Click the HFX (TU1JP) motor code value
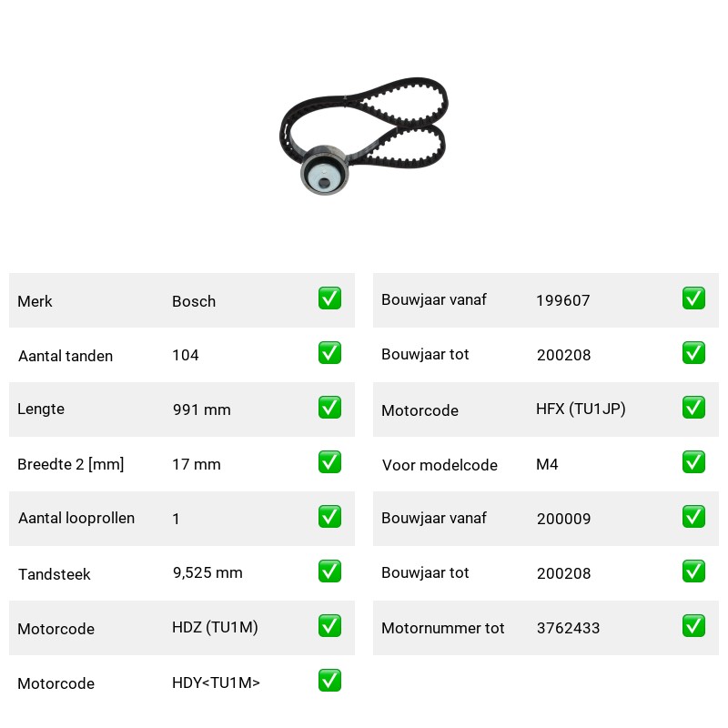This screenshot has height=728, width=728. [581, 409]
